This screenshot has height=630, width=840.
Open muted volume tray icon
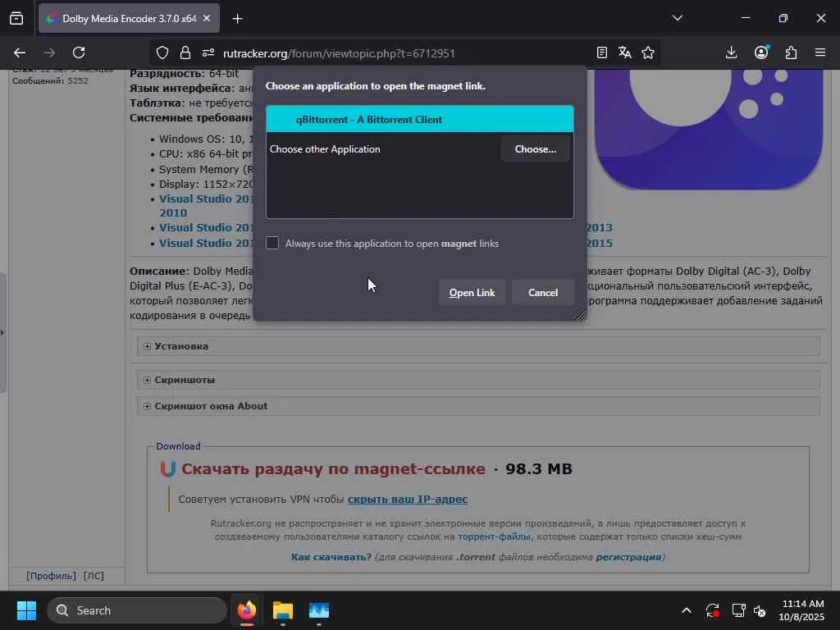coord(760,610)
